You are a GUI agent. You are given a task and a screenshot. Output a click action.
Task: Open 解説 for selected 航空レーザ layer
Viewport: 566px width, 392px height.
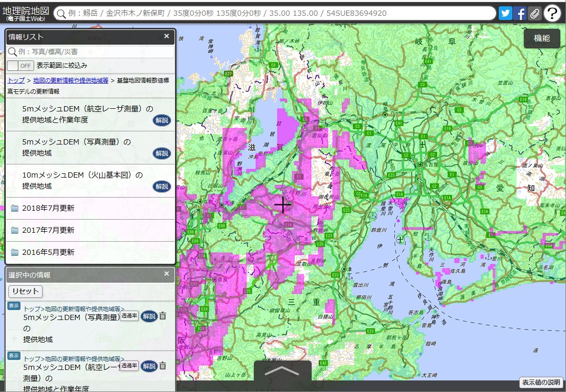149,366
